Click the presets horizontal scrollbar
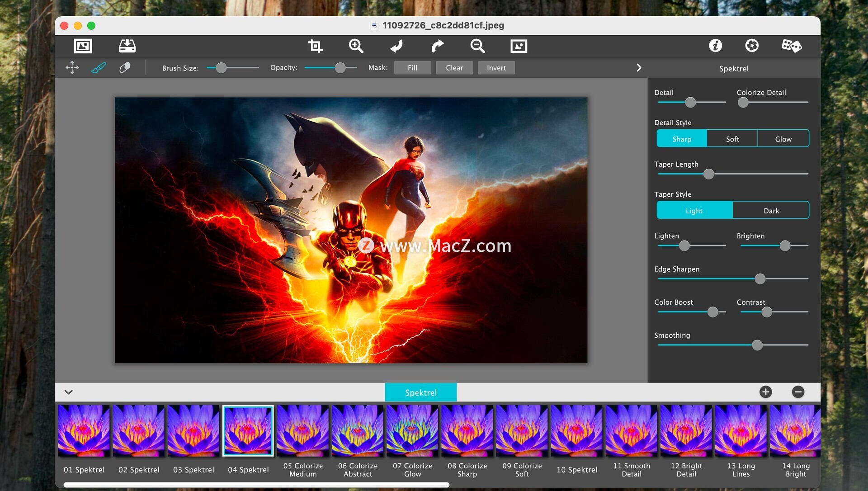Screen dimensions: 868x491 click(x=256, y=485)
